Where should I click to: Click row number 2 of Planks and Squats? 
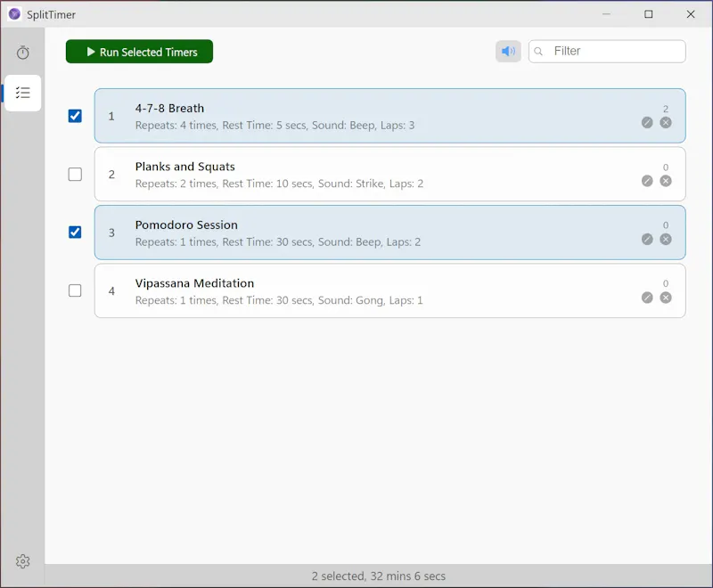[111, 175]
